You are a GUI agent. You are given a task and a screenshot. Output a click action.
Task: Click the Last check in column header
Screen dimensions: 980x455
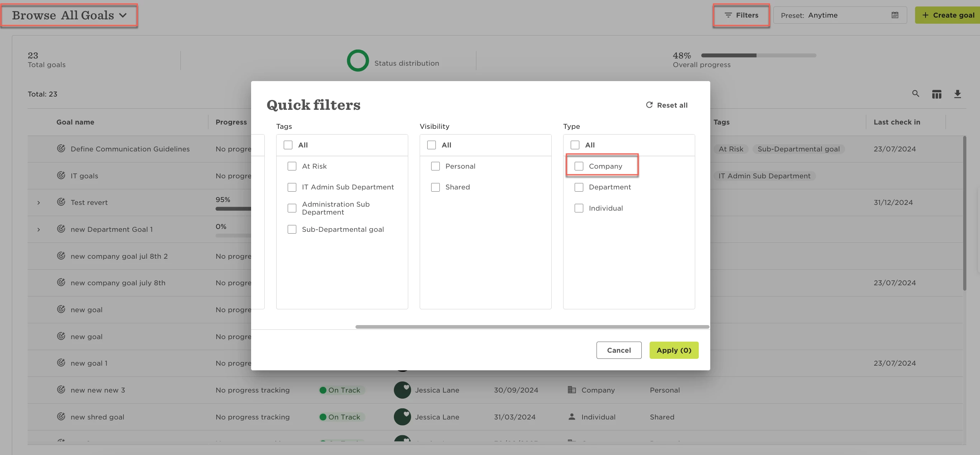click(897, 122)
